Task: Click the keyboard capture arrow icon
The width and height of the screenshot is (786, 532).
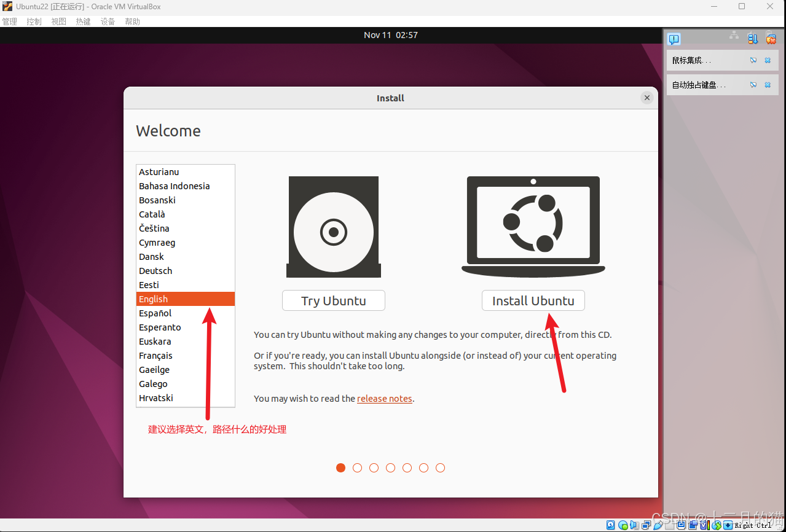Action: click(x=728, y=525)
